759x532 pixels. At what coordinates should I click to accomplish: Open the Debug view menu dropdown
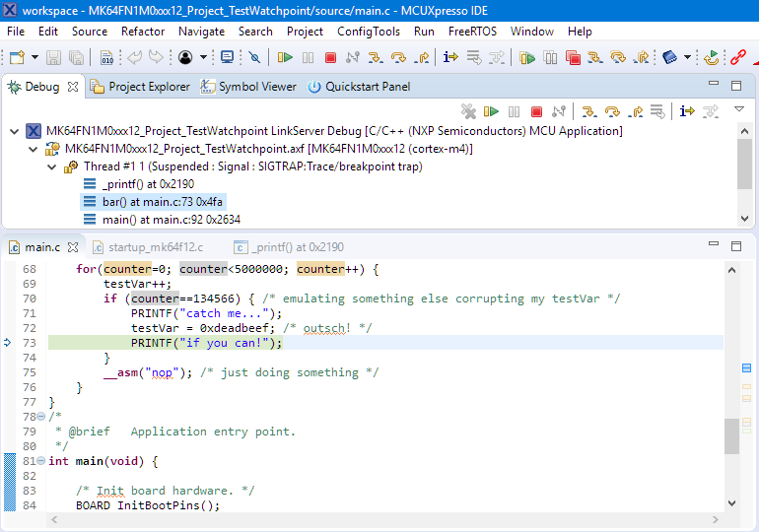tap(738, 109)
